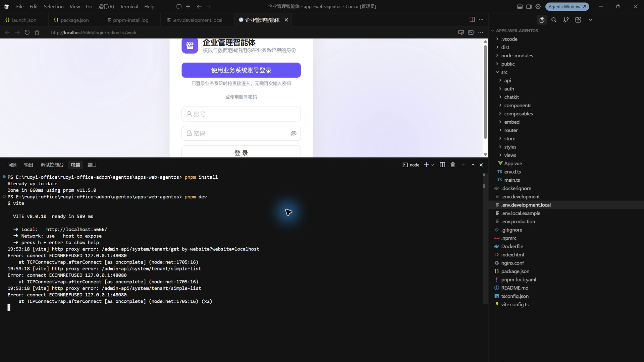644x362 pixels.
Task: Open new chat from title bar icon
Action: (179, 6)
